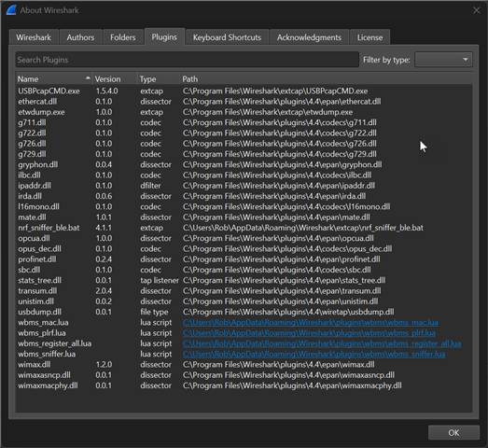Select the irda.dll plugin name
This screenshot has width=488, height=448.
click(x=30, y=196)
